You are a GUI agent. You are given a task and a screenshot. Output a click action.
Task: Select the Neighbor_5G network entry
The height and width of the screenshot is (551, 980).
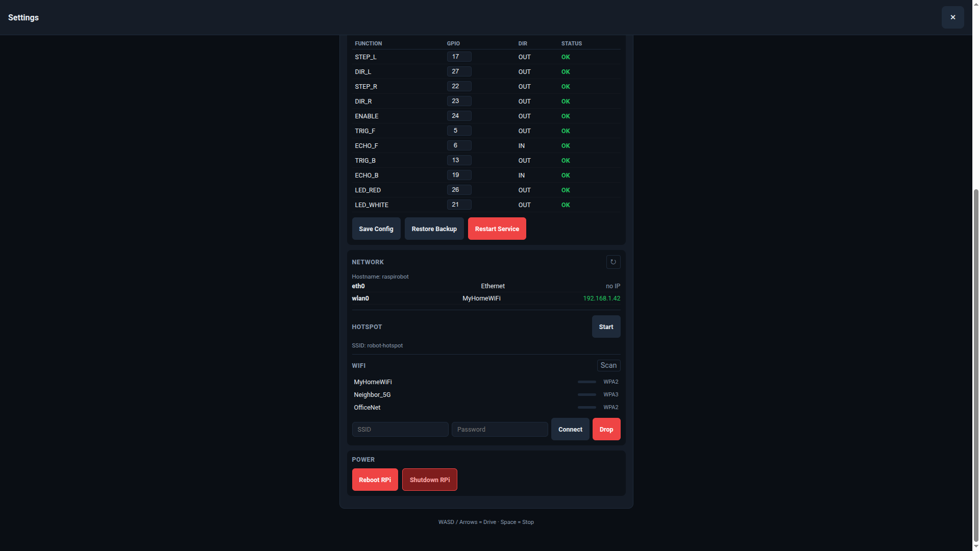click(x=372, y=394)
